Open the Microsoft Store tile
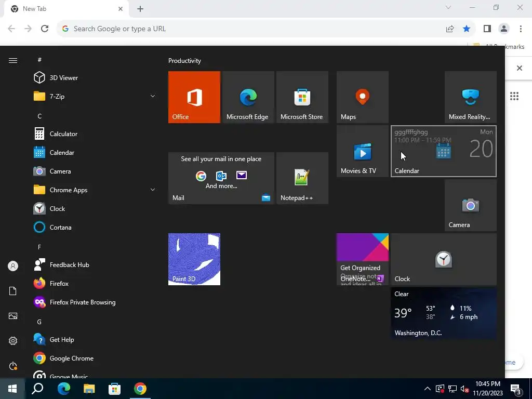532x399 pixels. coord(302,97)
